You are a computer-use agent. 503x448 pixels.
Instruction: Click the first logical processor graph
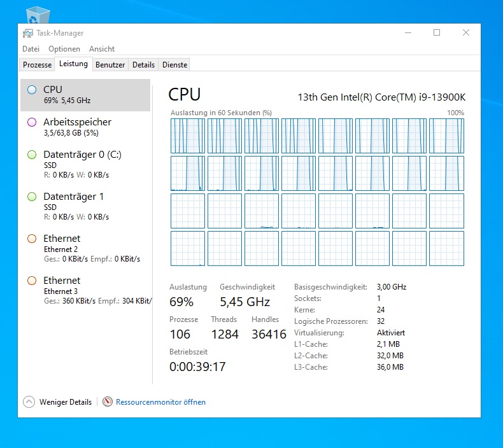click(188, 136)
